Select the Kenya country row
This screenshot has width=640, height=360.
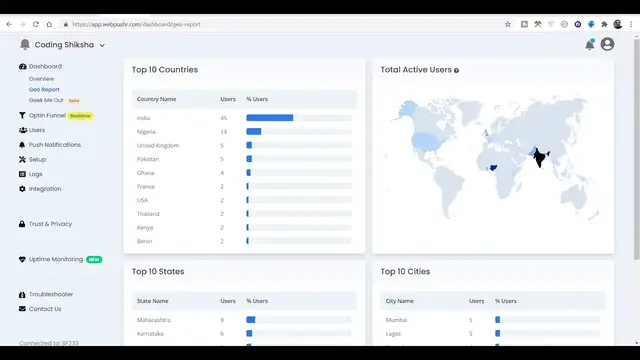[x=244, y=227]
